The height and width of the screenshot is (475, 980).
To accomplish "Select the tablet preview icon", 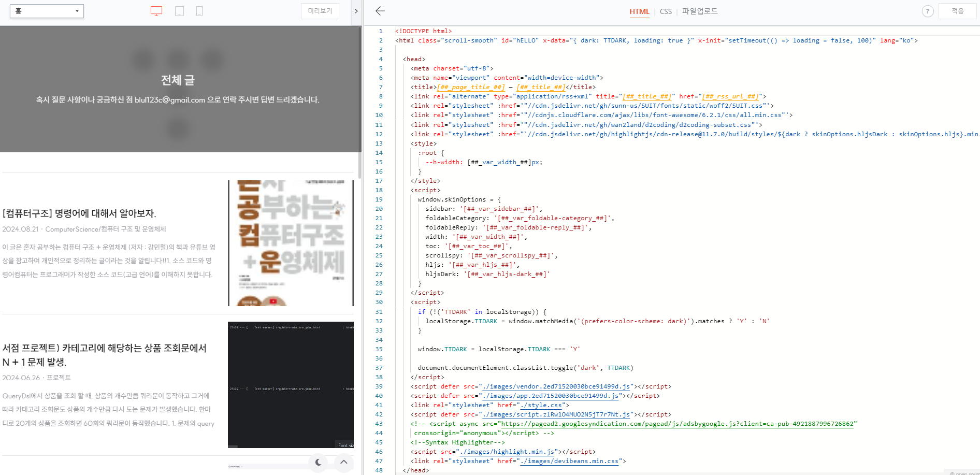I will pos(179,11).
